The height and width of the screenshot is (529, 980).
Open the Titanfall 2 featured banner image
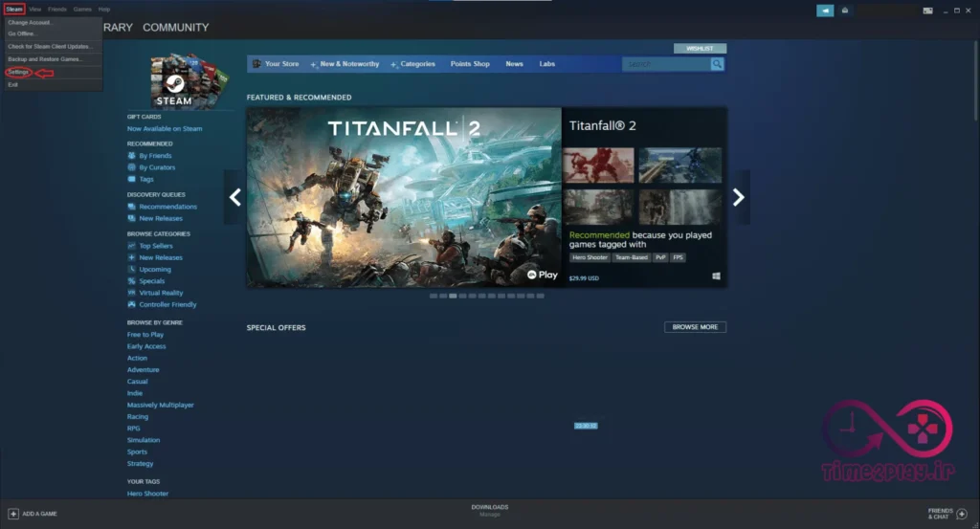coord(405,197)
